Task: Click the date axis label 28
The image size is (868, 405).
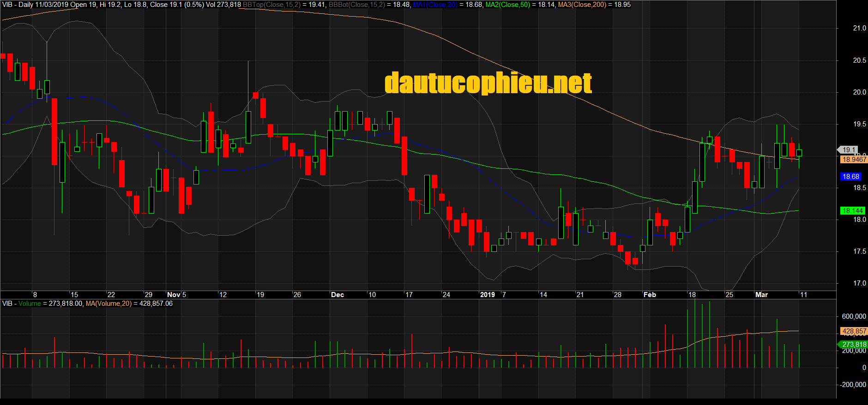Action: coord(618,295)
